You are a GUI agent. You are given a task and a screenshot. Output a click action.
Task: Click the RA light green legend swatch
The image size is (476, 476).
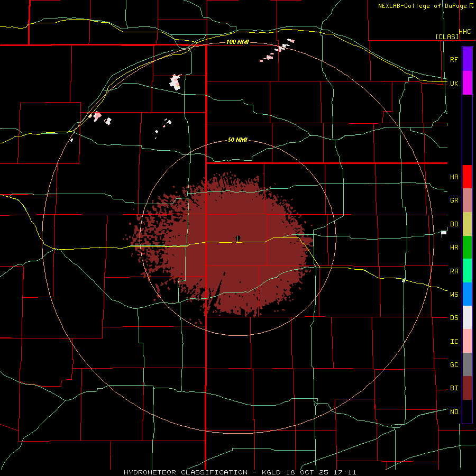[467, 270]
